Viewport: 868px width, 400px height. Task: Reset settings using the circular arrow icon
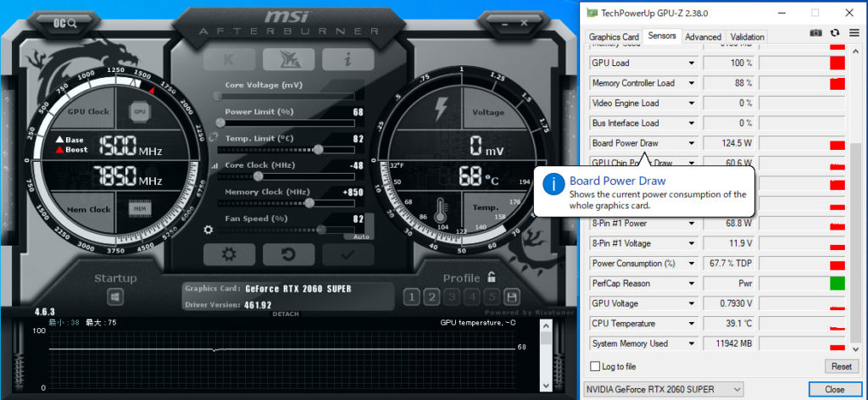[288, 254]
